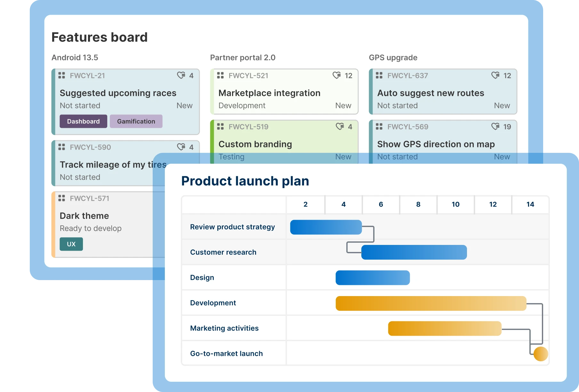Click the Marketing activities row label
The image size is (579, 392).
(x=224, y=328)
